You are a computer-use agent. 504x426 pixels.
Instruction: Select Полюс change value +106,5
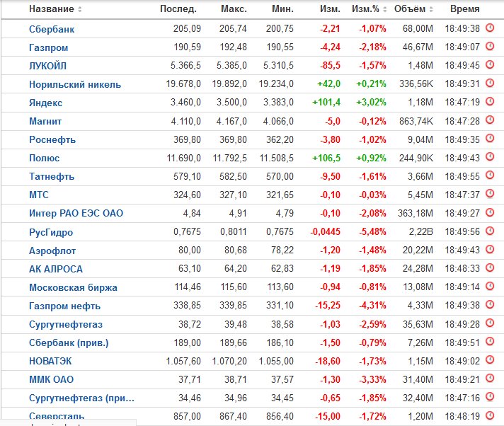pos(326,158)
